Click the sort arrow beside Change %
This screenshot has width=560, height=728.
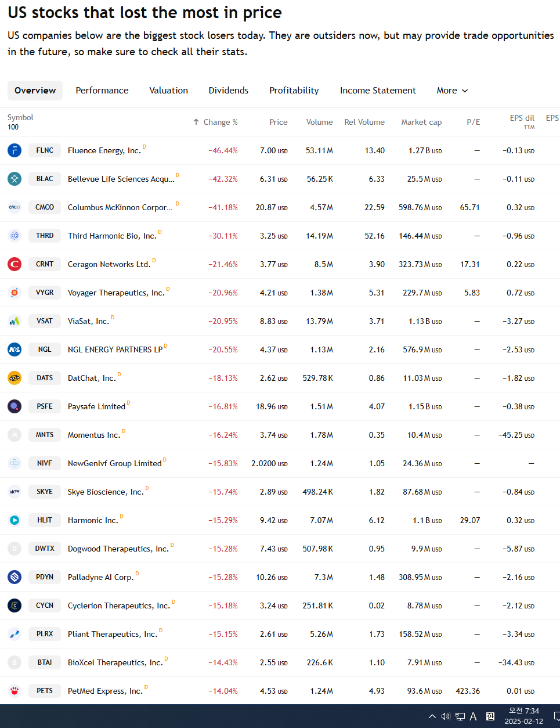(196, 122)
